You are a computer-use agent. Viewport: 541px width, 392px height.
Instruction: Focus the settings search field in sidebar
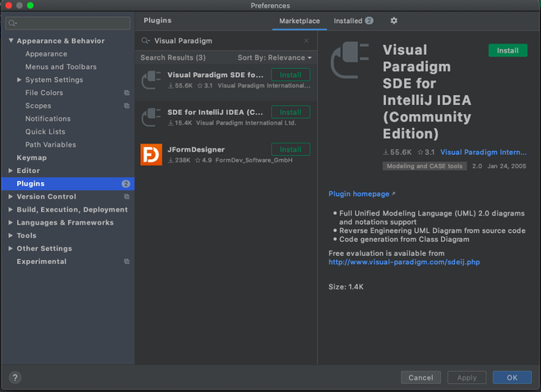pyautogui.click(x=68, y=23)
